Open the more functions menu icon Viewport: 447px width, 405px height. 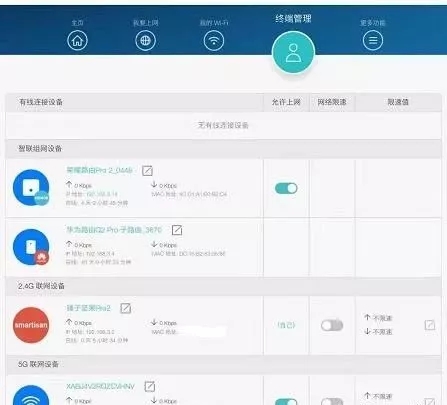(x=373, y=40)
